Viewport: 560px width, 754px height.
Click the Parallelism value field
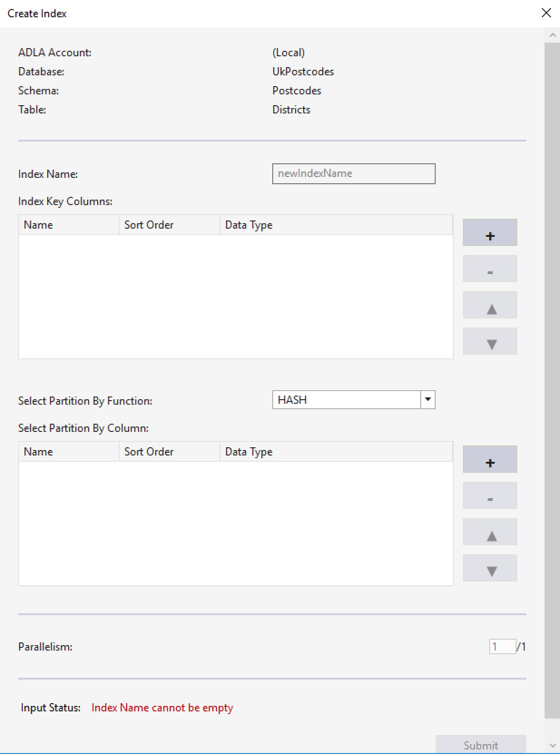click(x=502, y=646)
